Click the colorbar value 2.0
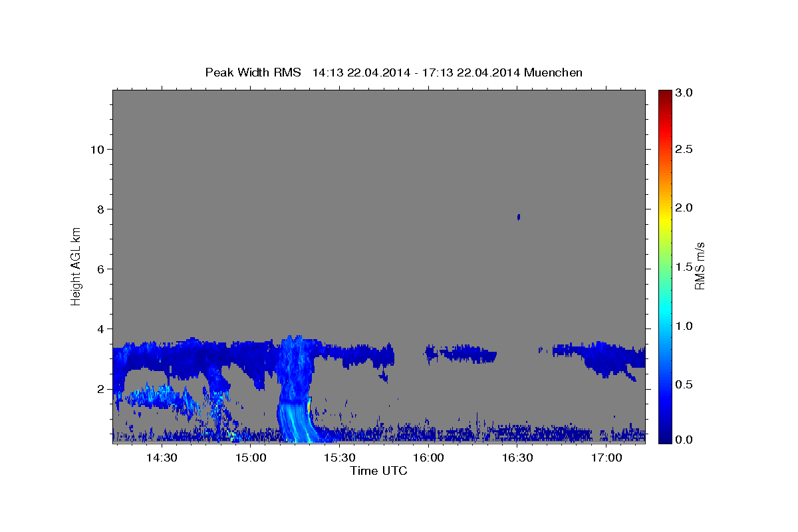Viewport: 798px width, 532px height. 684,208
